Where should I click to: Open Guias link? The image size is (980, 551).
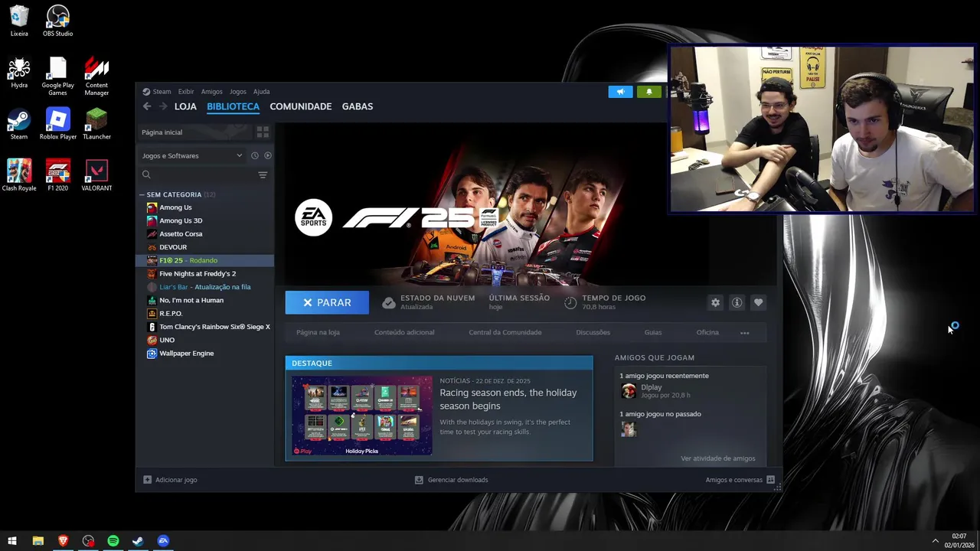coord(653,332)
